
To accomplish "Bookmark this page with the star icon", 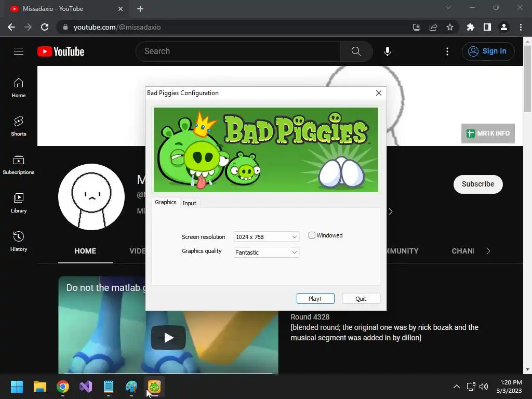I will point(450,27).
